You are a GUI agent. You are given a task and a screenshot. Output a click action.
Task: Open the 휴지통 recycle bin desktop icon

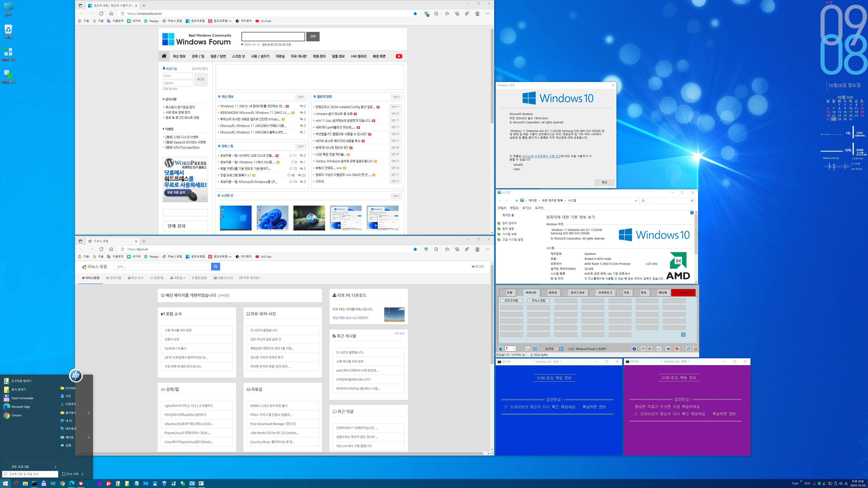pos(8,31)
